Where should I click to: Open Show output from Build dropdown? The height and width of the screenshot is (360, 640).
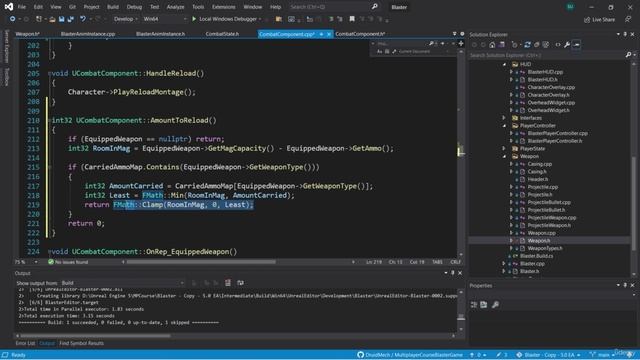[x=122, y=283]
